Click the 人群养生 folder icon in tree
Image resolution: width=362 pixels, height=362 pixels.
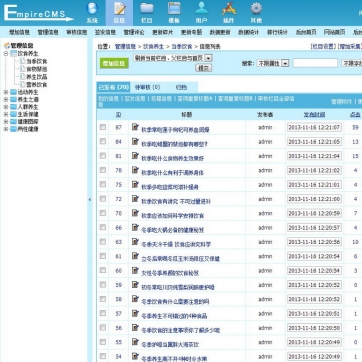(x=13, y=107)
